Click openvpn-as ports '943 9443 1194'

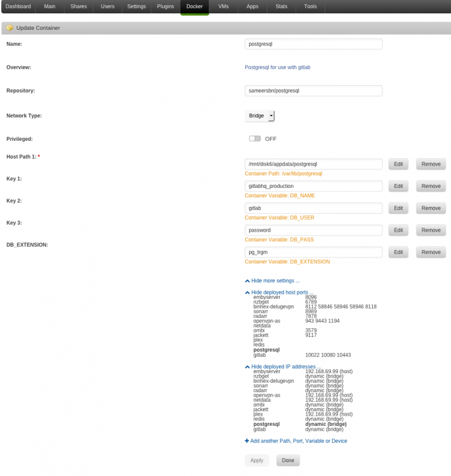click(322, 321)
